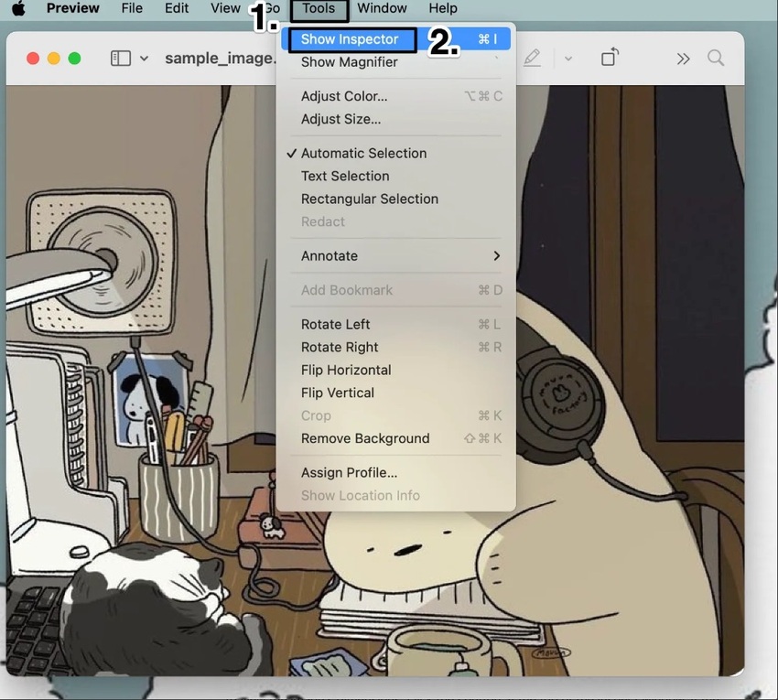
Task: Select Flip Horizontal
Action: 396,370
